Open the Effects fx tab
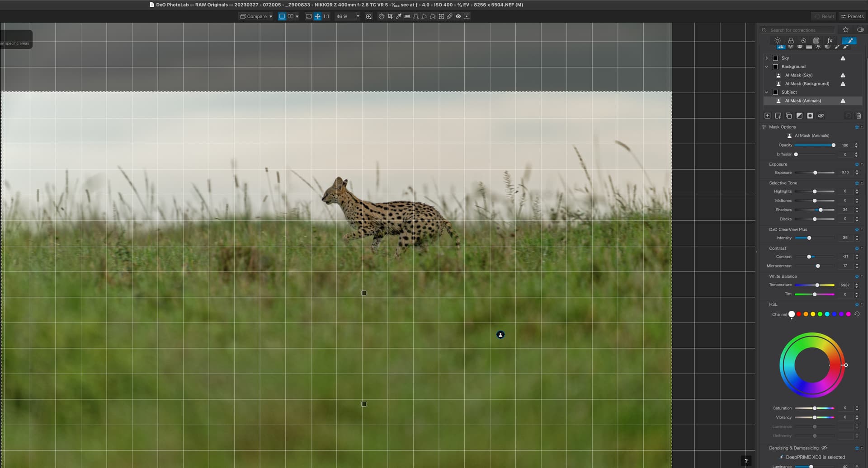868x468 pixels. (830, 41)
